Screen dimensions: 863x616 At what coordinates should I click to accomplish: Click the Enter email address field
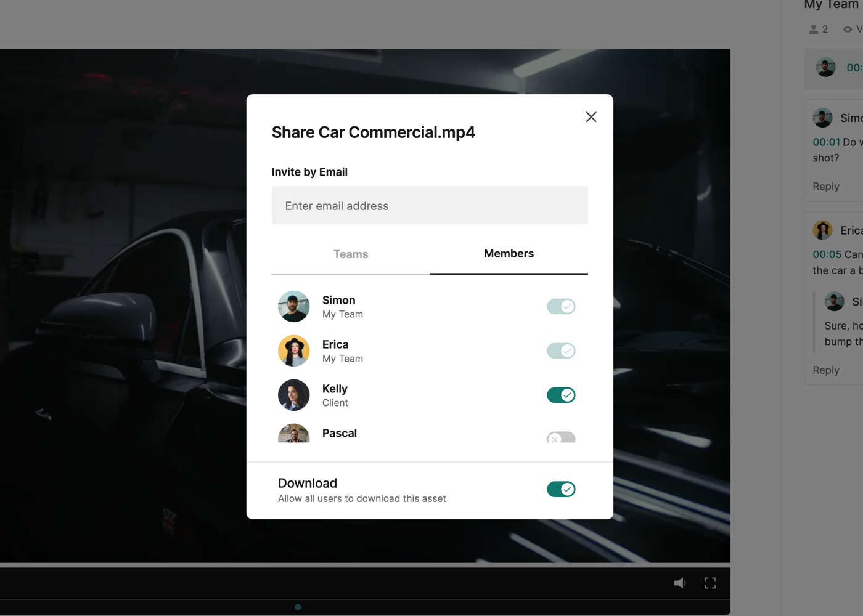click(430, 206)
